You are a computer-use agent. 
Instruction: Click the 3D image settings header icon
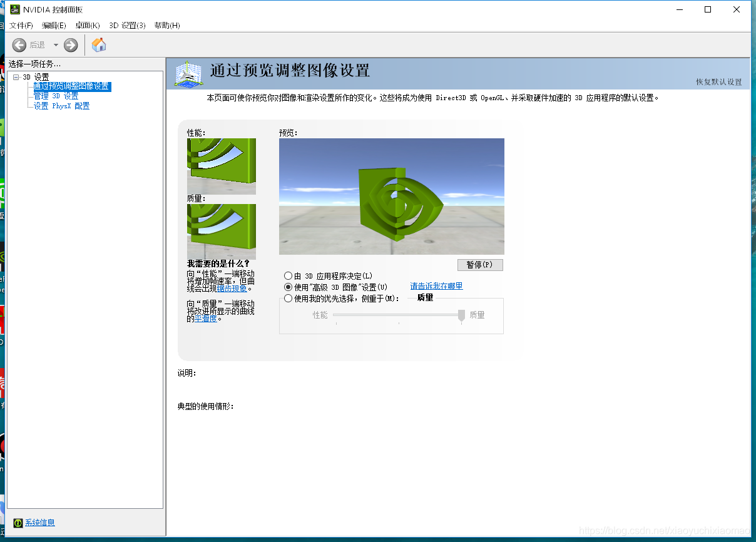pyautogui.click(x=189, y=73)
